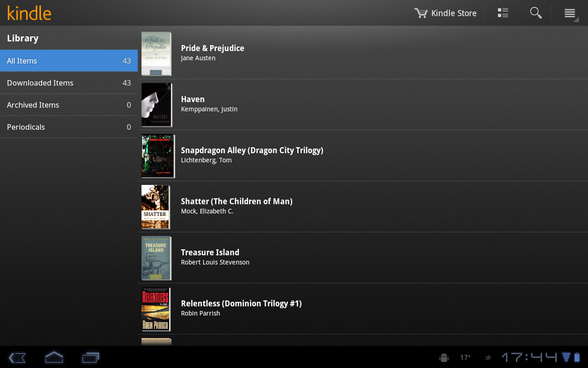Click the All Items count 43
Screen dimensions: 588x368
pos(127,61)
